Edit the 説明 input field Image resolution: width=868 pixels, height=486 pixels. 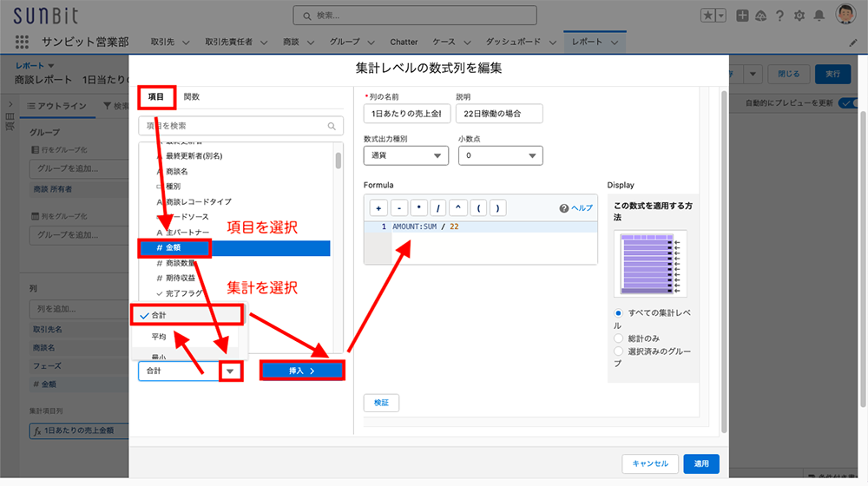point(499,114)
